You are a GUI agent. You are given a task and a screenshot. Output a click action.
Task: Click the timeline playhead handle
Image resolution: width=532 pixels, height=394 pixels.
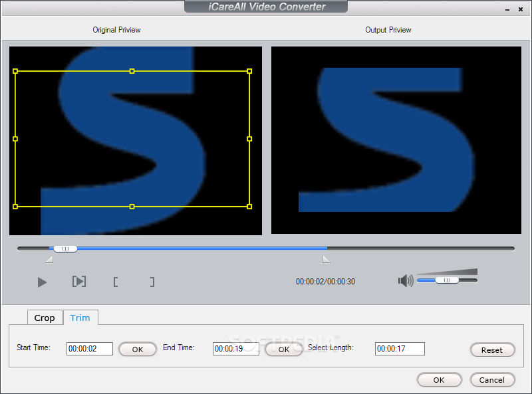pyautogui.click(x=65, y=249)
